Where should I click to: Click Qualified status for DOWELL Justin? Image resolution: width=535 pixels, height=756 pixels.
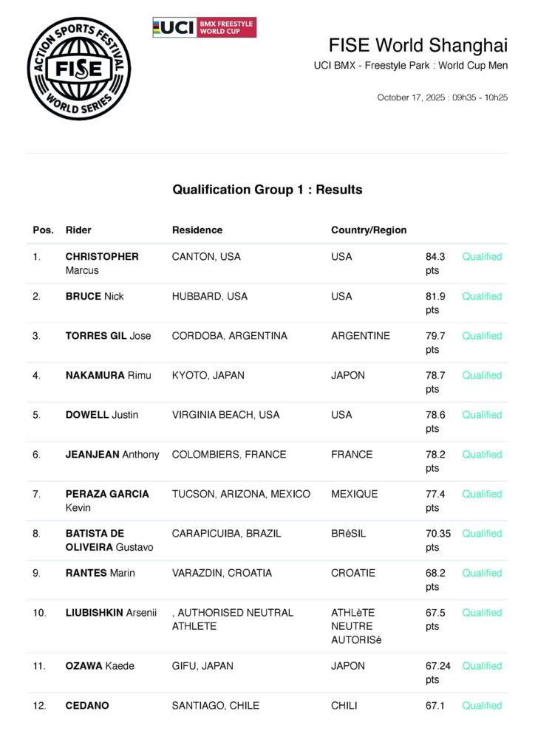coord(482,415)
